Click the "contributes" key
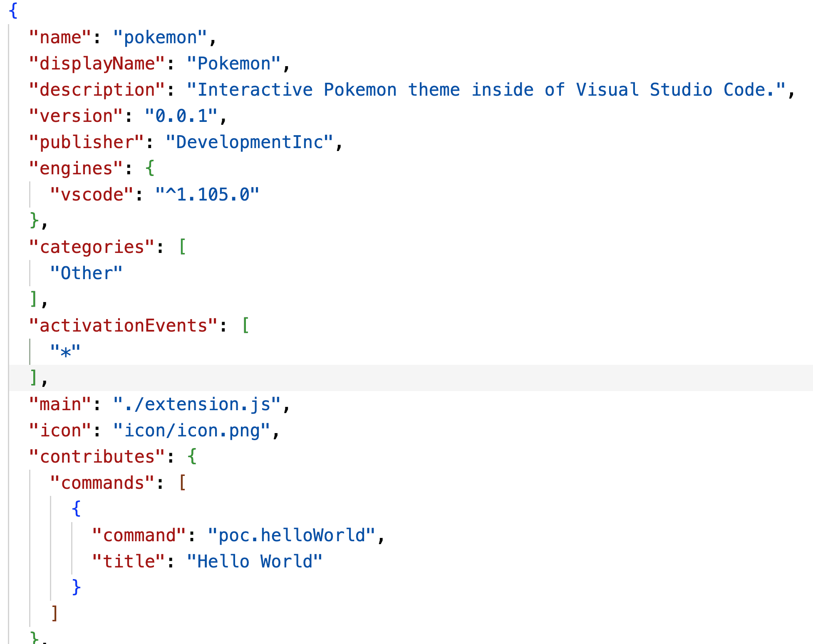The width and height of the screenshot is (813, 644). (x=97, y=457)
